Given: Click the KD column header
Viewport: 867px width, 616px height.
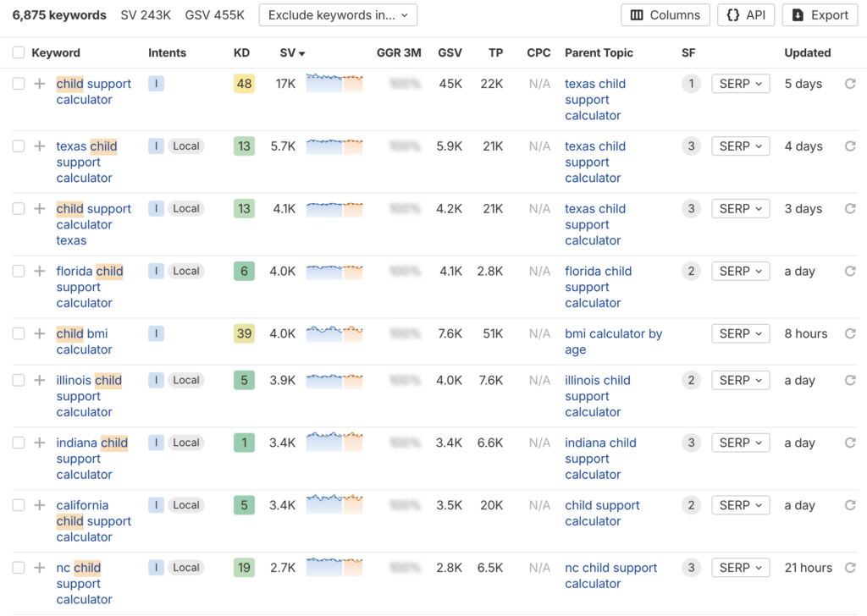Looking at the screenshot, I should tap(241, 52).
